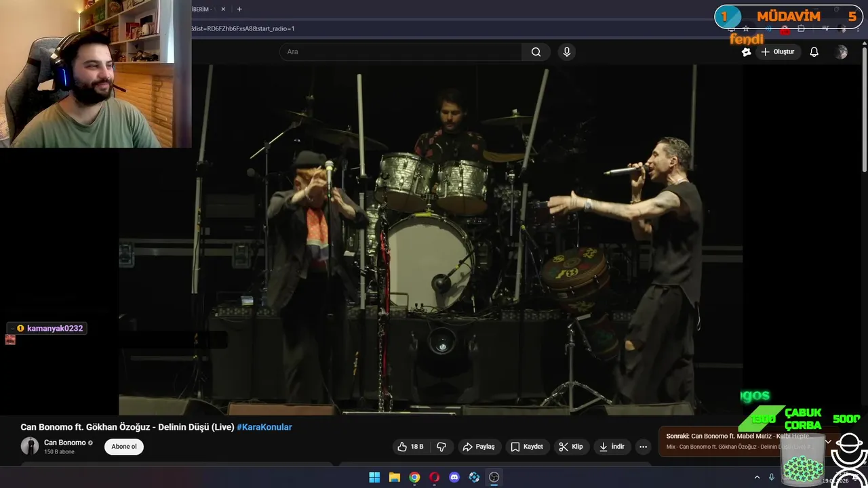Open the YouTube account avatar menu
The height and width of the screenshot is (488, 868).
click(842, 52)
